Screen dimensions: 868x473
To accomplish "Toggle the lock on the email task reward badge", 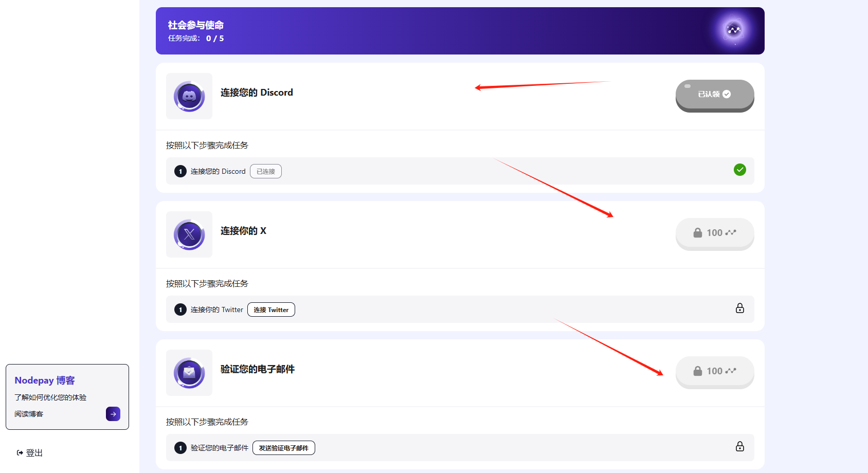I will [x=698, y=371].
